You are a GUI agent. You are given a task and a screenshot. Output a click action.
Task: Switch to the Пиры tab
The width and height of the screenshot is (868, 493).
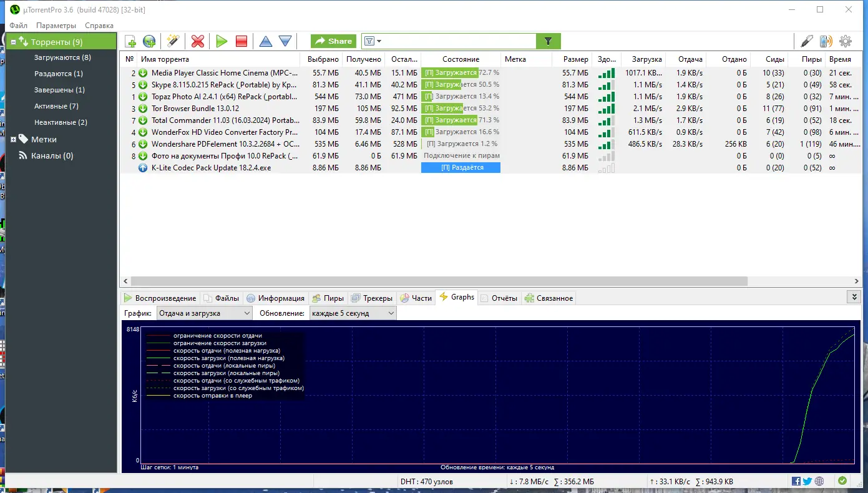[x=328, y=298]
